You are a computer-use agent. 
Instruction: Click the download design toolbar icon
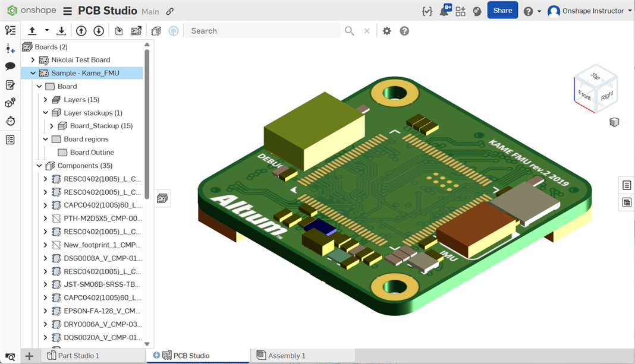pos(61,30)
